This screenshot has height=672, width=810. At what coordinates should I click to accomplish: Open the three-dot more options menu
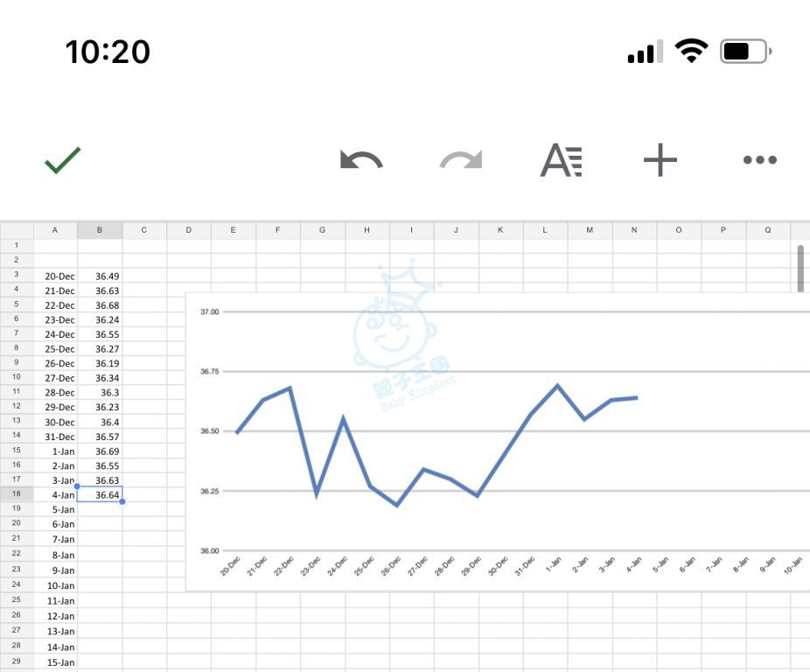759,160
